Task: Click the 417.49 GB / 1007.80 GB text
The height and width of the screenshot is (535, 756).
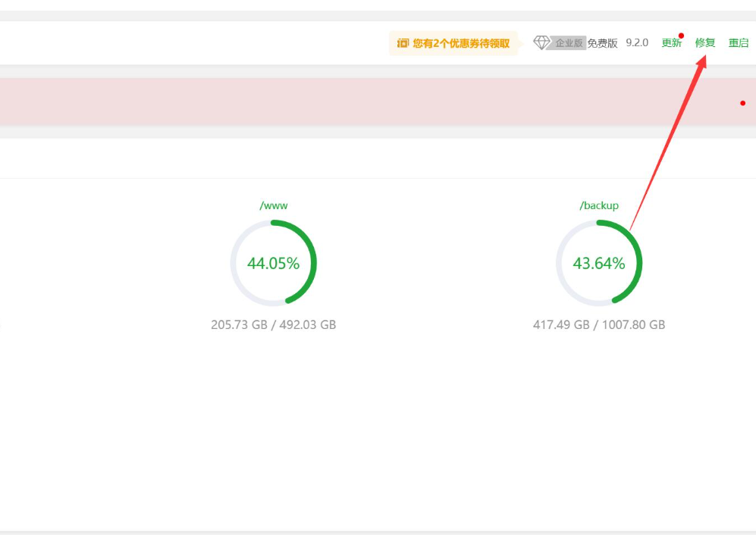Action: (x=599, y=324)
